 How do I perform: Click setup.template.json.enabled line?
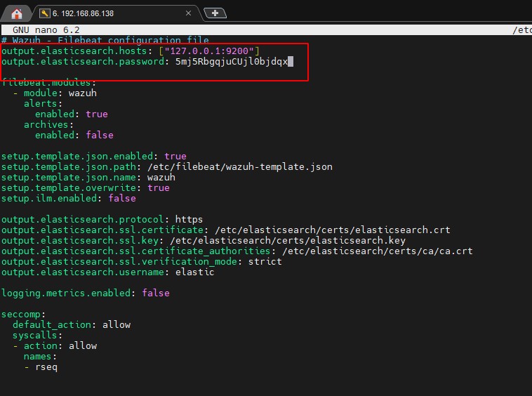pos(93,156)
